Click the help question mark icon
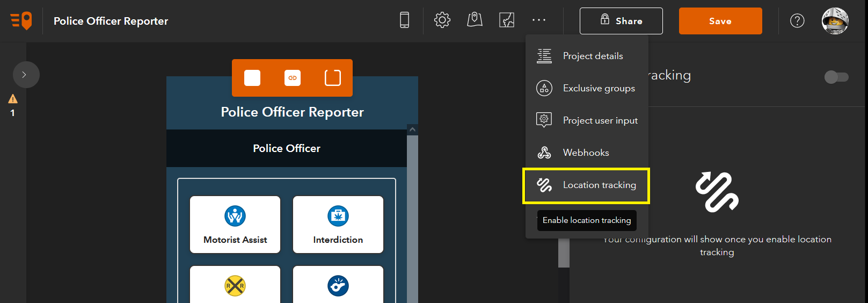 pyautogui.click(x=797, y=21)
